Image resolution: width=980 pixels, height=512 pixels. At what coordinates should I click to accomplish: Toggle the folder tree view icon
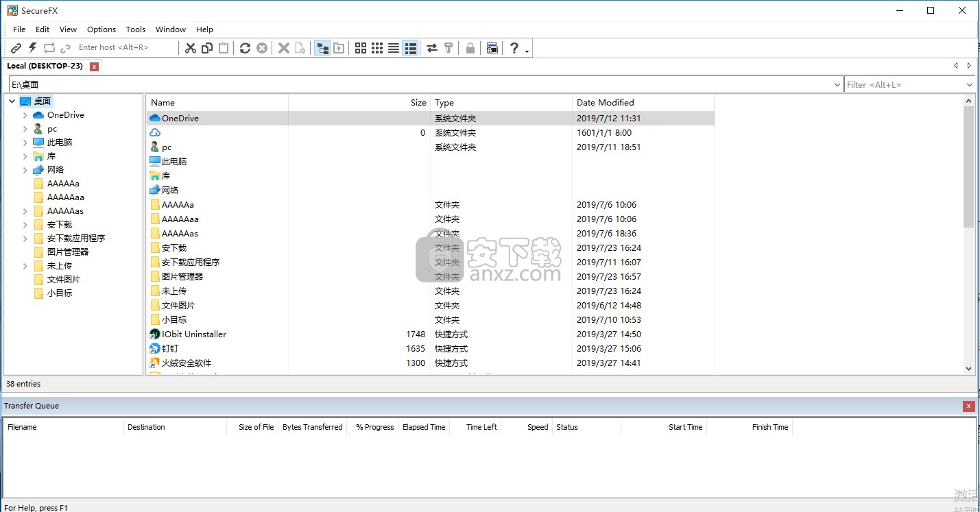pyautogui.click(x=322, y=48)
